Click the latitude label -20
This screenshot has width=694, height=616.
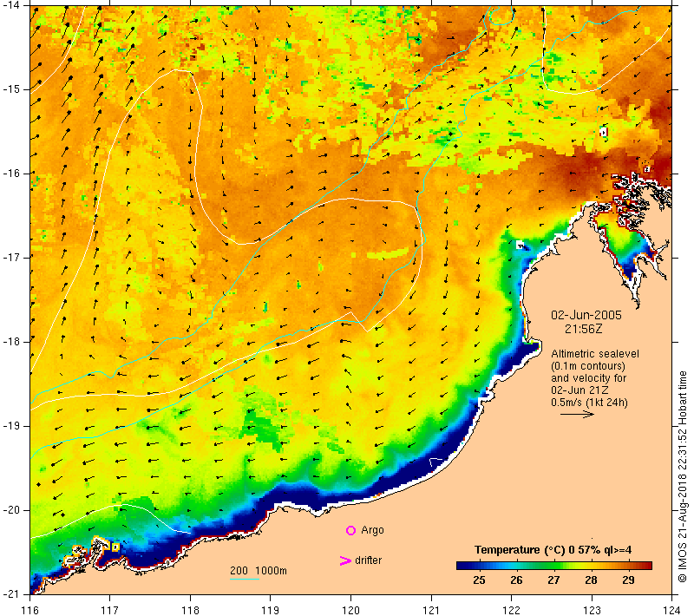click(x=11, y=510)
